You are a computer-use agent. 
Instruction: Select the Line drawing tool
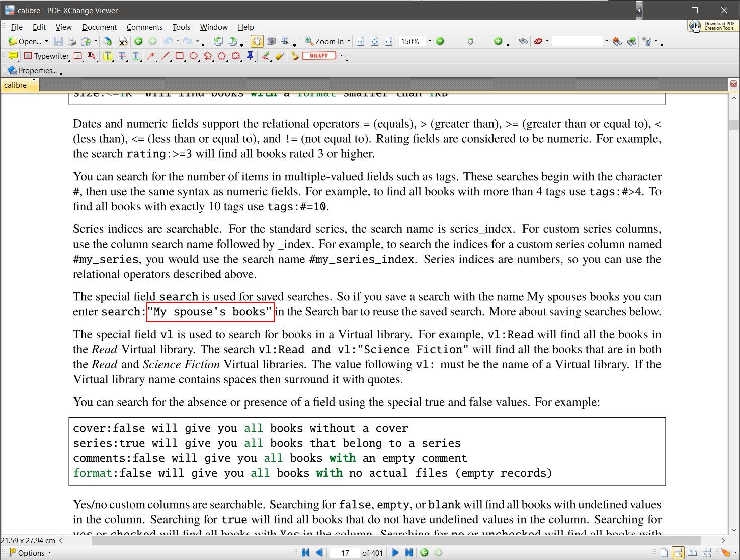click(165, 56)
